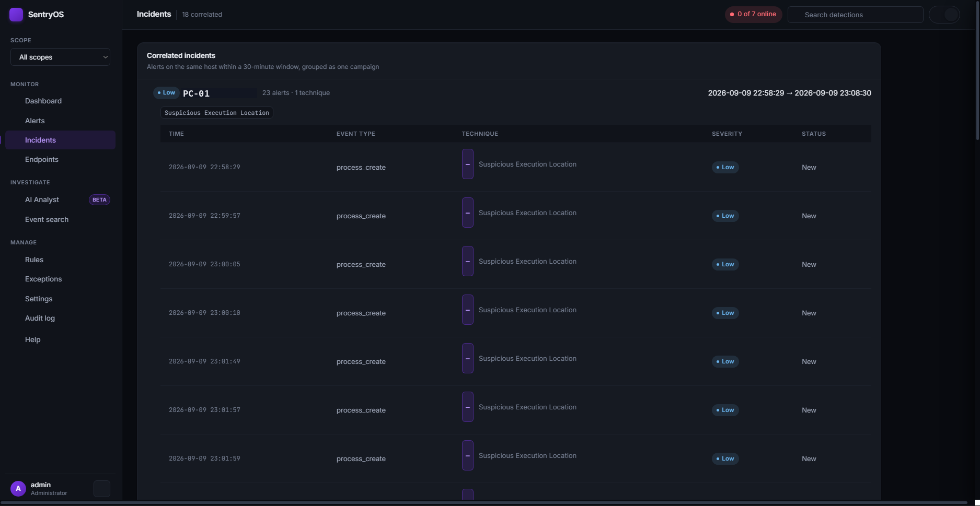
Task: Toggle the switch right of Search detections
Action: click(944, 15)
